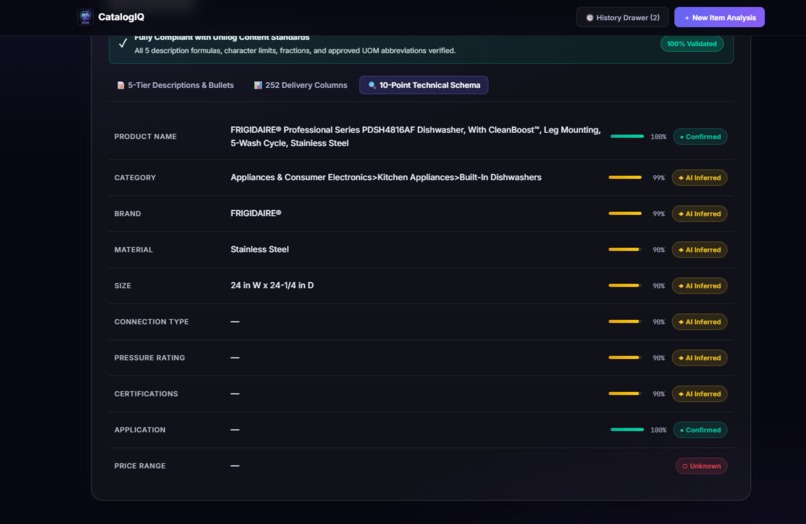
Task: Click the Unknown badge for Price Range
Action: (x=701, y=466)
